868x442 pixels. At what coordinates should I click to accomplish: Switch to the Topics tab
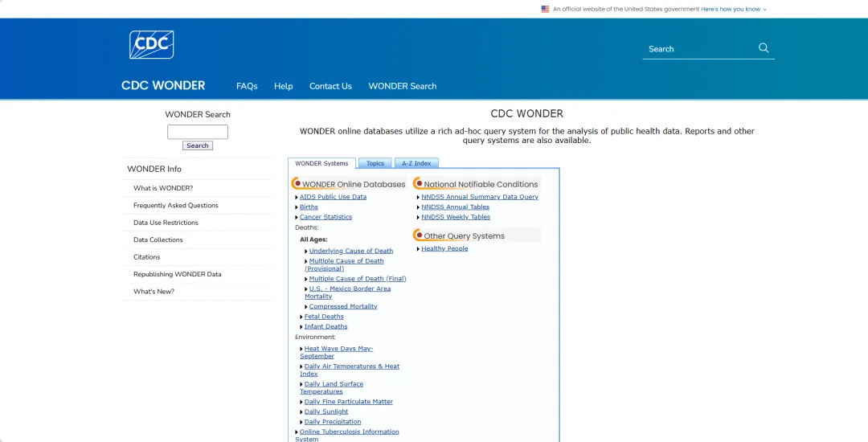375,163
